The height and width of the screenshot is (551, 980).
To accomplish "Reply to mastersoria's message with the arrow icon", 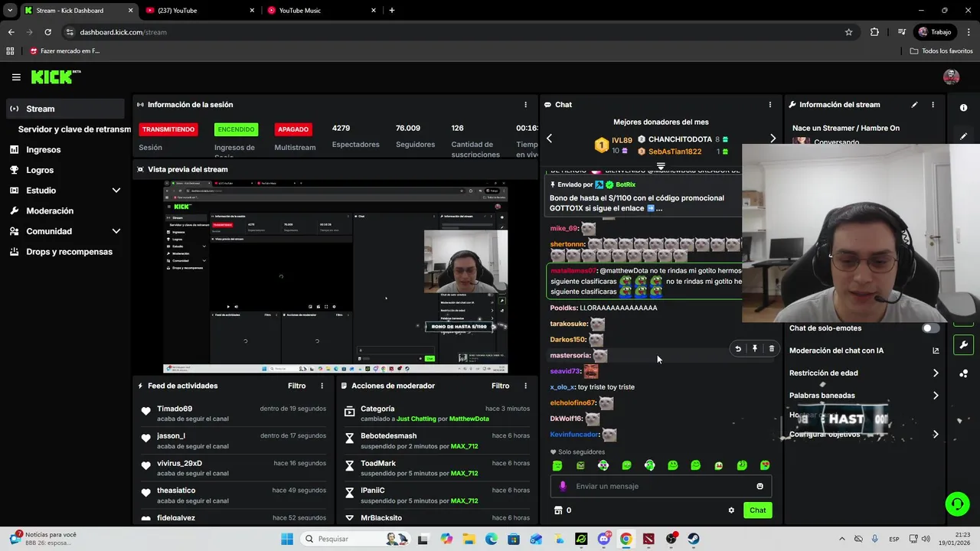I will [x=738, y=349].
